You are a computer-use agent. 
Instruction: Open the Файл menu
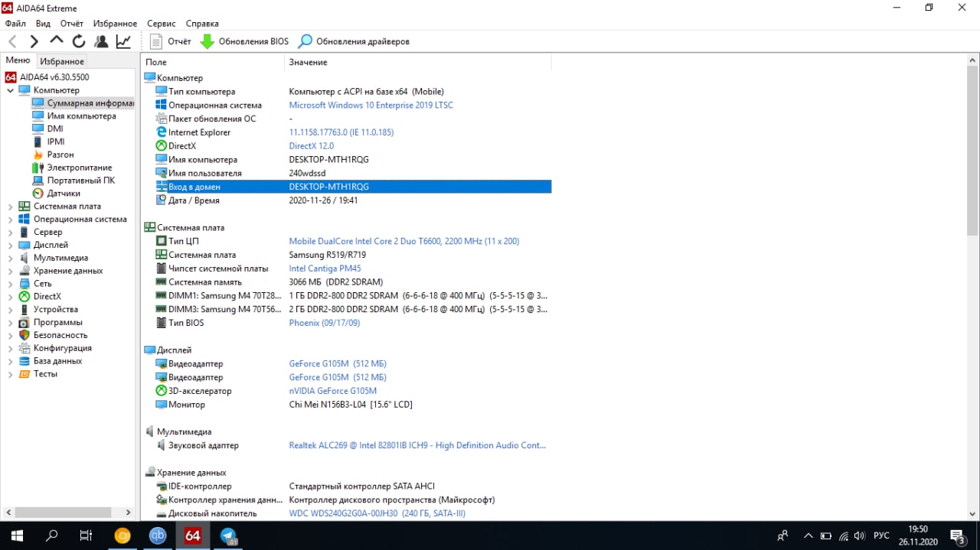coord(15,24)
